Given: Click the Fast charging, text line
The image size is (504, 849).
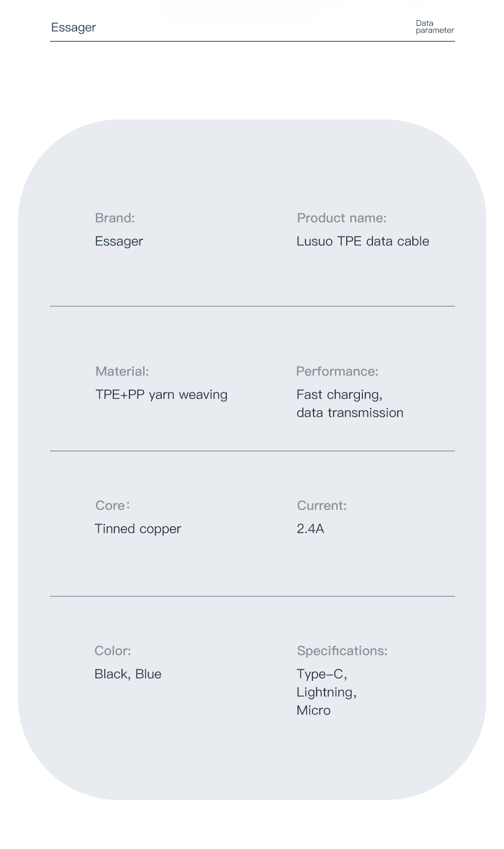Looking at the screenshot, I should [x=339, y=395].
